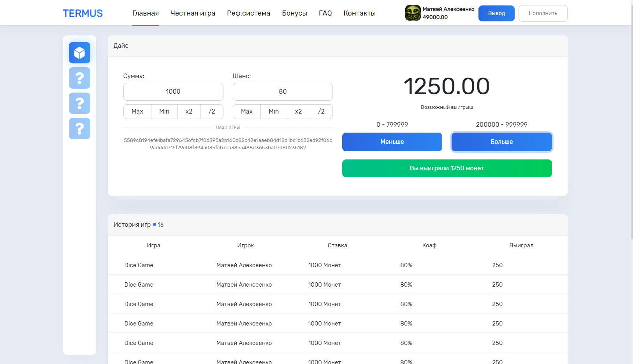The width and height of the screenshot is (633, 364).
Task: Click the first question mark sidebar icon
Action: pos(79,78)
